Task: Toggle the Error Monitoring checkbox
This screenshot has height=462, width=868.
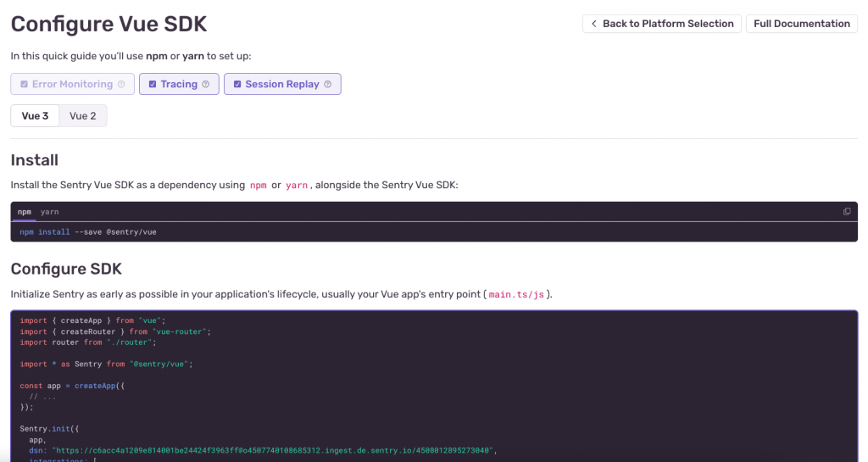Action: (24, 84)
